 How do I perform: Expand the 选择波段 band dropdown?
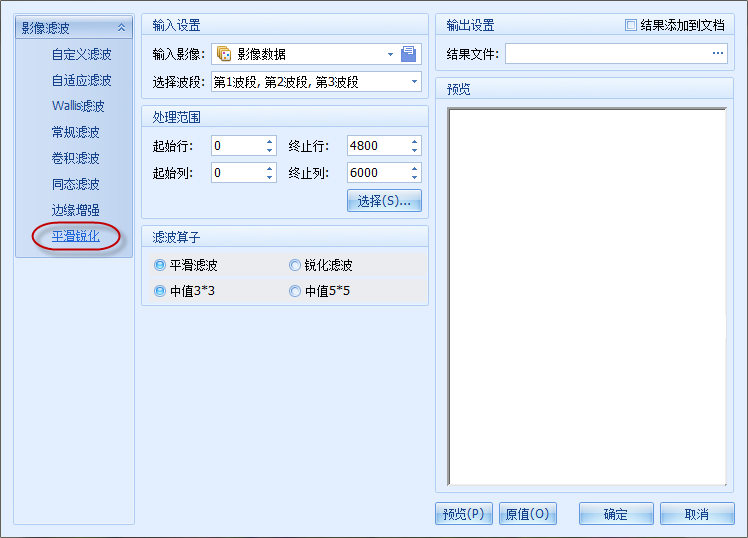pyautogui.click(x=414, y=81)
